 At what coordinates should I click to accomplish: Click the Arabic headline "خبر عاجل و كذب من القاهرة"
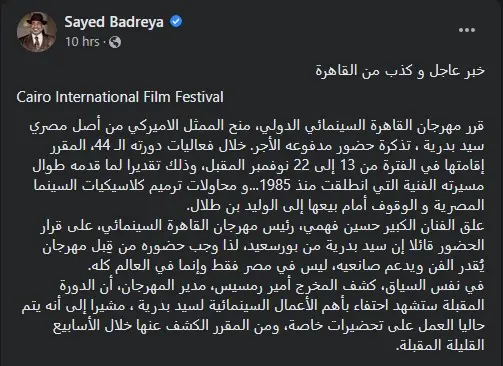click(400, 70)
